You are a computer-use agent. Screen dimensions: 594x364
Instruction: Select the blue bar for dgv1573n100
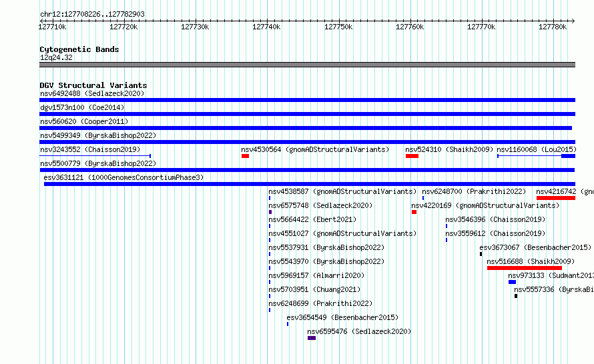pos(307,114)
